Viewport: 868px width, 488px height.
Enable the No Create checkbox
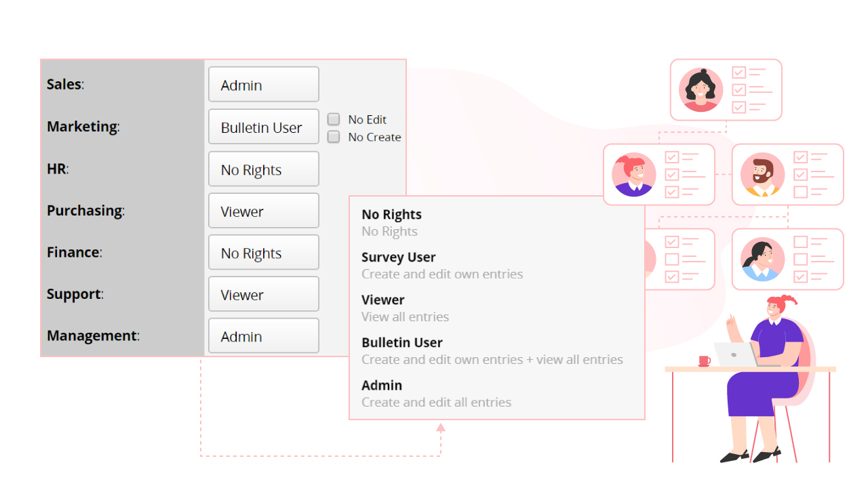(x=334, y=137)
